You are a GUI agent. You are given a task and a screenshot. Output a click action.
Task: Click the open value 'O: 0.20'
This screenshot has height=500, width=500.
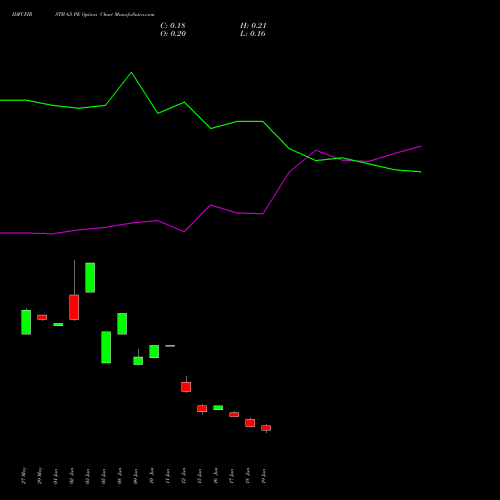point(173,34)
